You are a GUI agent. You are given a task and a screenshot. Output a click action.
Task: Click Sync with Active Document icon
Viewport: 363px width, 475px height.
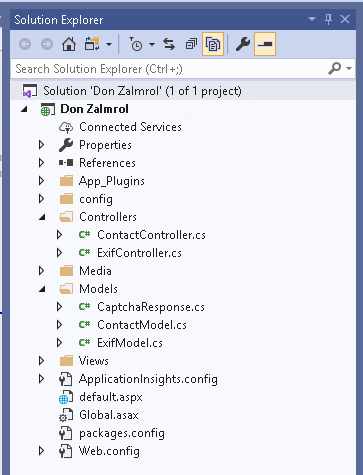click(x=169, y=44)
